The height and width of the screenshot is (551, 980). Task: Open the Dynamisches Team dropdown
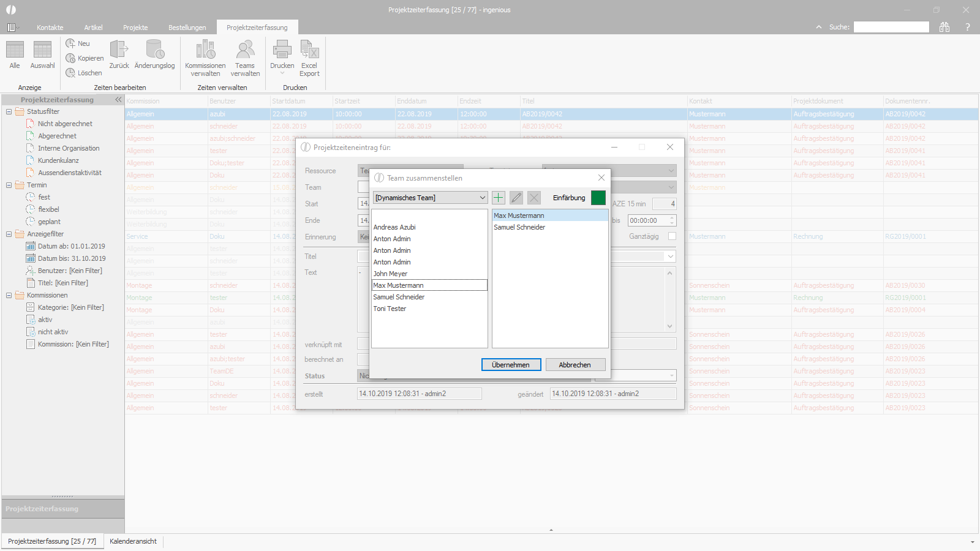(x=430, y=198)
